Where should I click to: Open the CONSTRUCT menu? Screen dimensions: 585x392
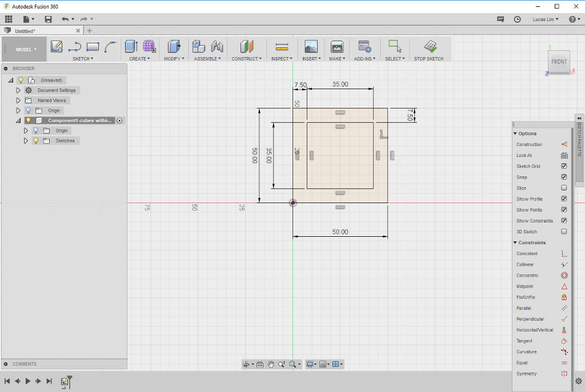246,59
